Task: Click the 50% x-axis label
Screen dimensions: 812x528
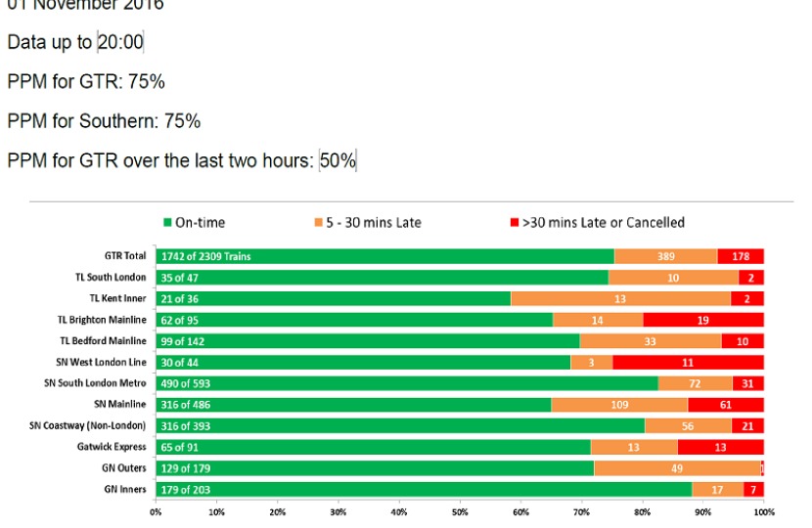Action: (460, 510)
